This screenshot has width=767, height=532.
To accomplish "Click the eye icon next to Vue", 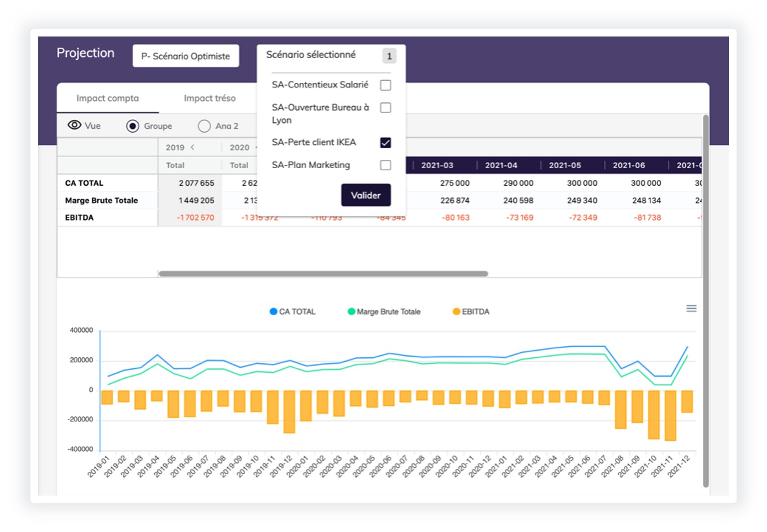I will (x=74, y=125).
